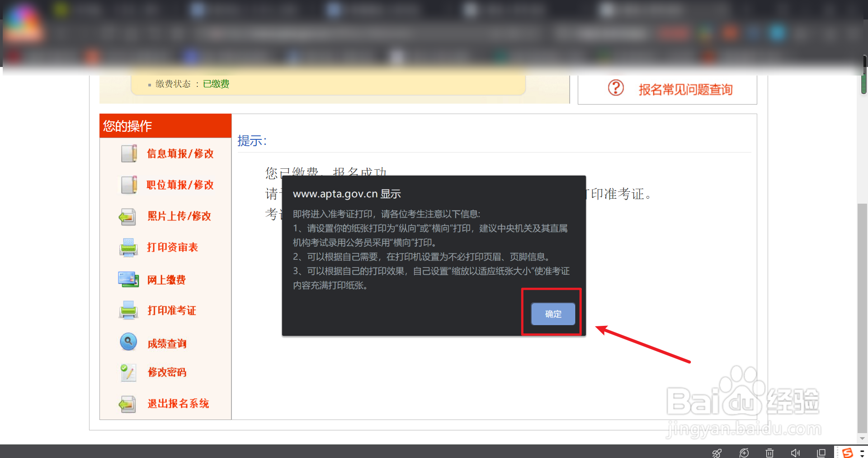Click the browser doctor plus icon in status bar
Screen dimensions: 868x458
tap(744, 453)
